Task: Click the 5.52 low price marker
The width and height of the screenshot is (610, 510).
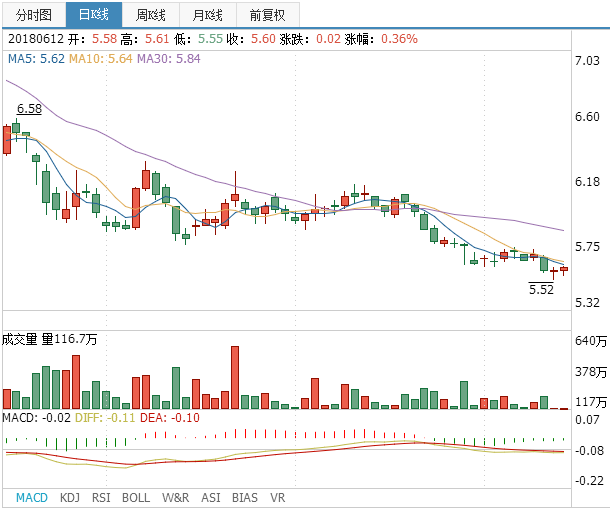Action: (541, 289)
